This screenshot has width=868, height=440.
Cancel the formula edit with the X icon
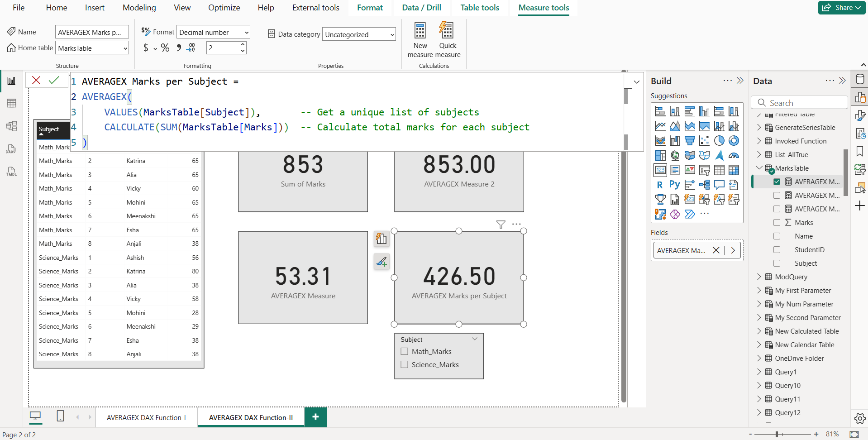click(x=36, y=80)
